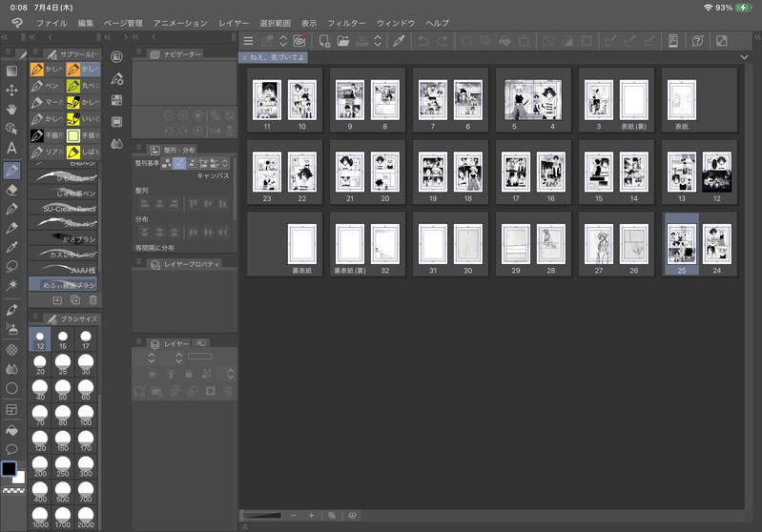
Task: Switch to smartphone layout icon
Action: point(673,41)
